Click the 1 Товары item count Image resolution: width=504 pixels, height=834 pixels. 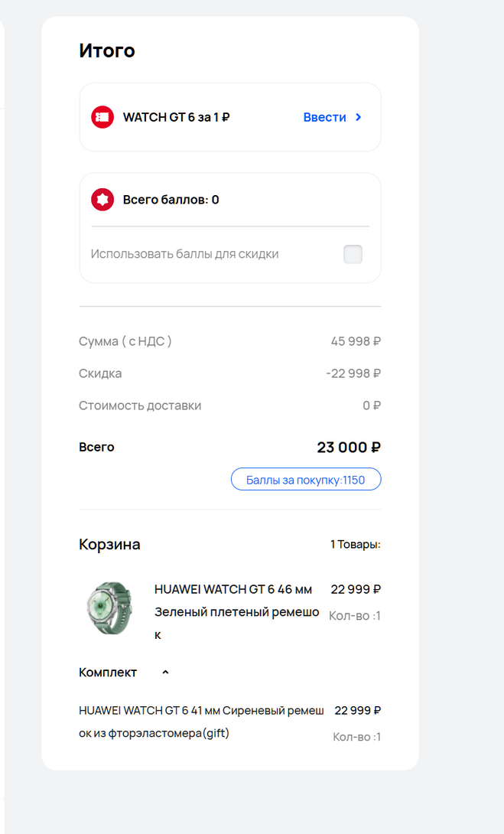click(355, 545)
